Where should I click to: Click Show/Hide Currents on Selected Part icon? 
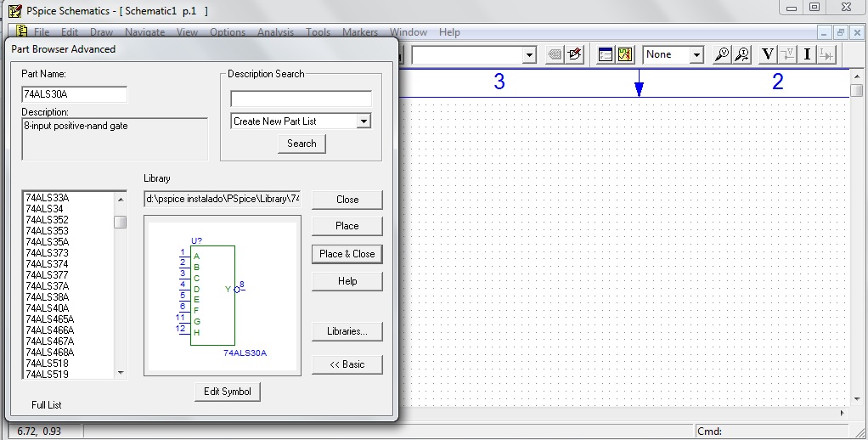pos(826,54)
